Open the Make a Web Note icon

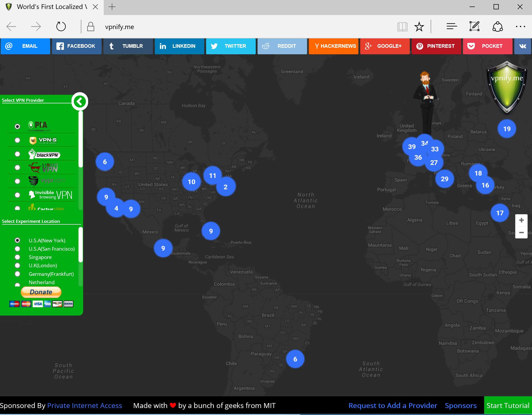click(474, 26)
